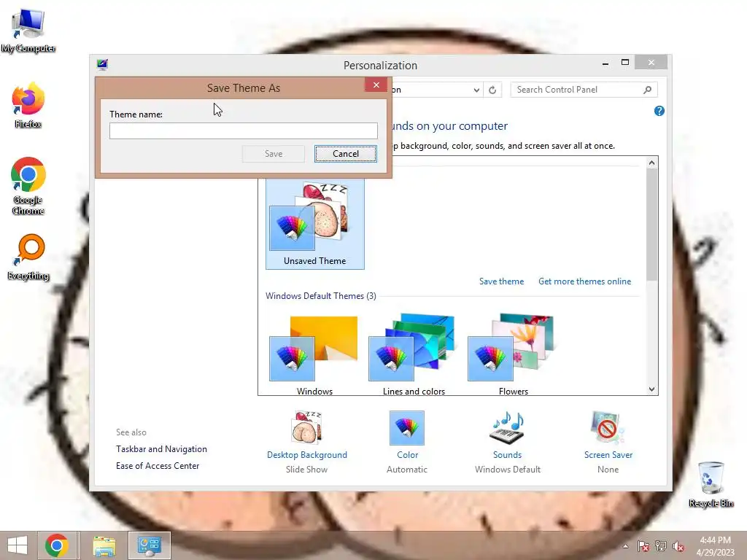Screen dimensions: 747x560
Task: Maximize the Personalization window
Action: [625, 63]
